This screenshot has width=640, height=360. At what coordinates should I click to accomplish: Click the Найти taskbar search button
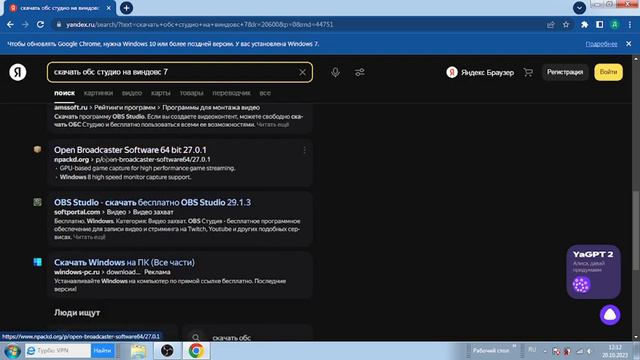[102, 351]
